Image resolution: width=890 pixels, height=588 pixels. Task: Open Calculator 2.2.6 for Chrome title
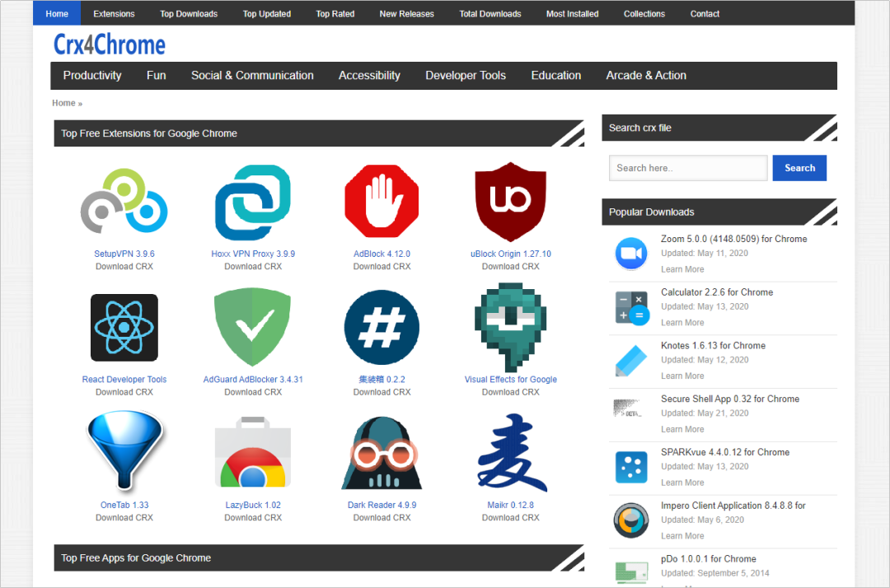click(716, 292)
